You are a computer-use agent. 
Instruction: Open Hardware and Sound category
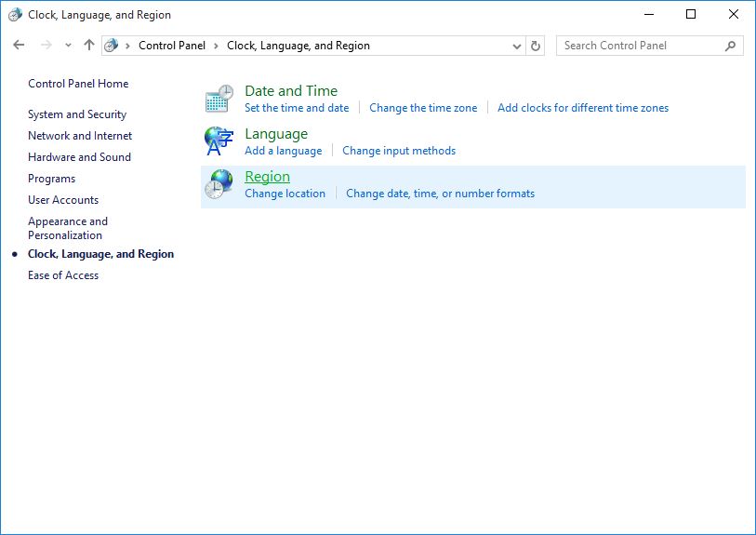point(80,157)
